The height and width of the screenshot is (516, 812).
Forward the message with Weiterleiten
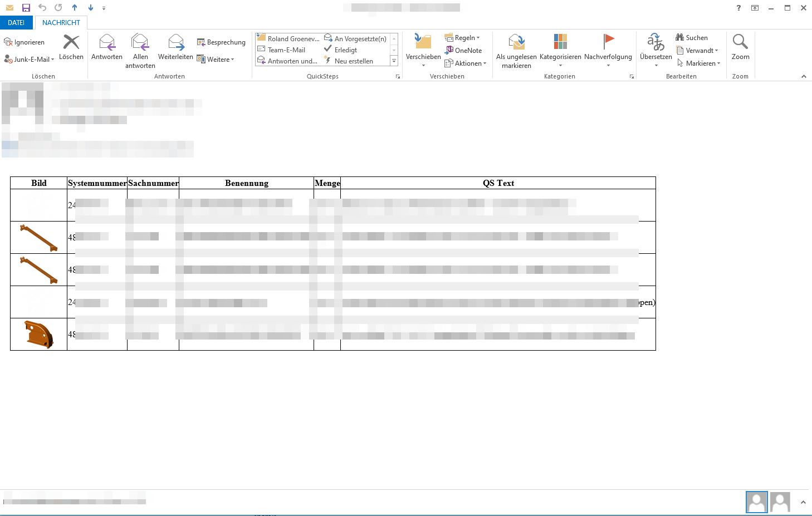coord(175,49)
